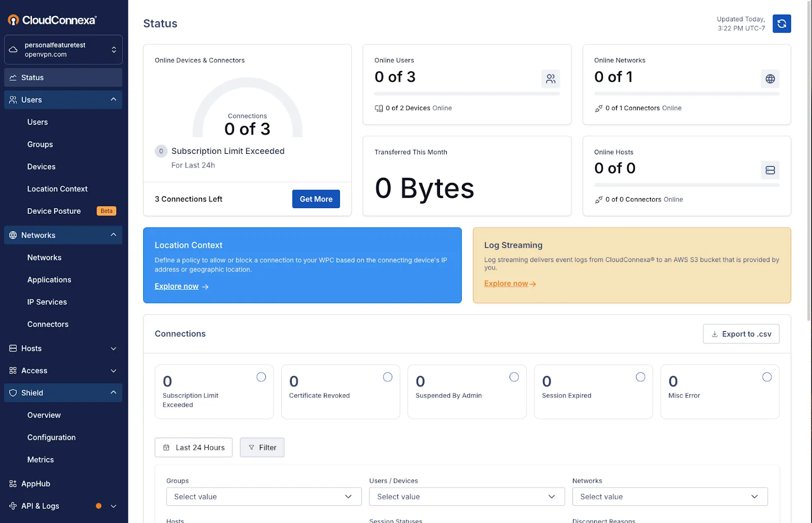Click connector icon beside 0 of 1 Connectors
812x523 pixels.
(599, 108)
